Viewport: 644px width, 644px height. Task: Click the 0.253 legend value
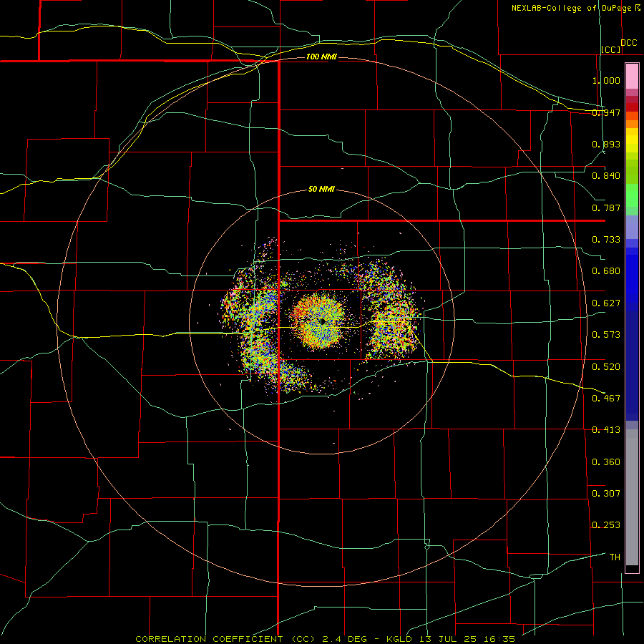click(x=606, y=525)
